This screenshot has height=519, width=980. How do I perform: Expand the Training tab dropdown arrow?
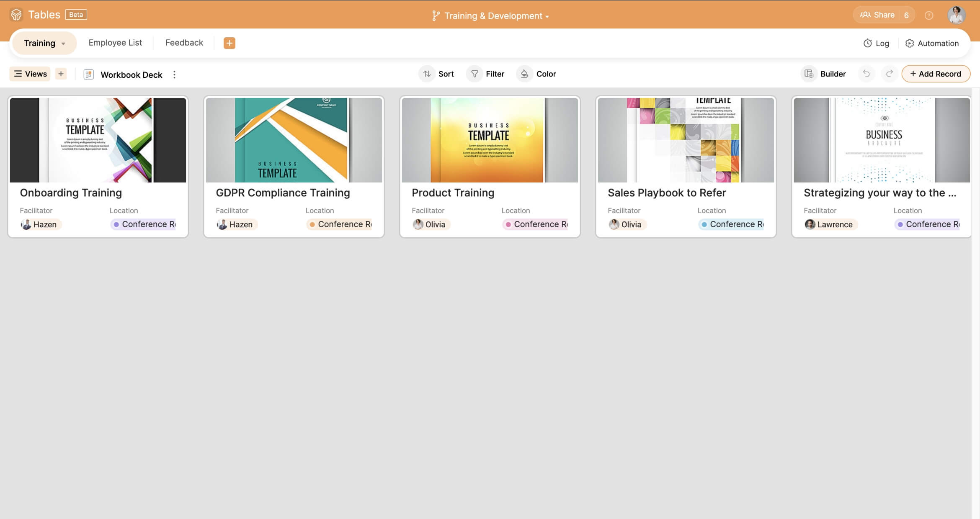point(63,44)
